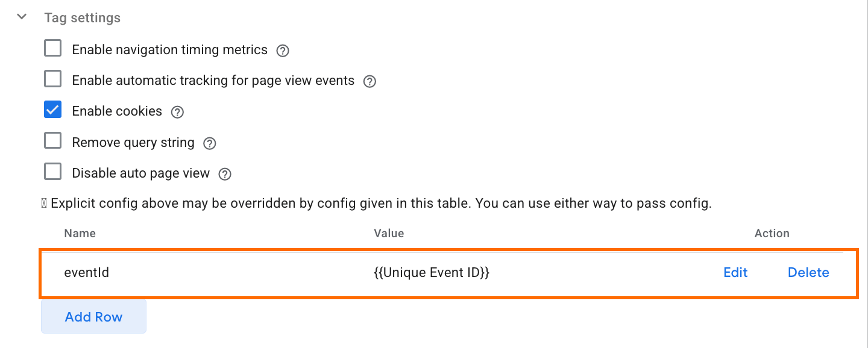Screen dimensions: 868x348
Task: Show help icon next to Enable cookies
Action: (177, 112)
